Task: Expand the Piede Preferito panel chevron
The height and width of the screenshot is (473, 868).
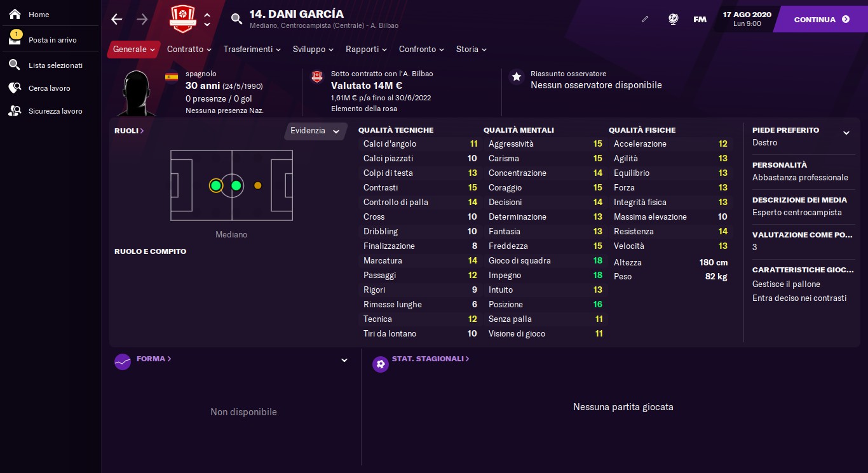Action: [x=846, y=133]
